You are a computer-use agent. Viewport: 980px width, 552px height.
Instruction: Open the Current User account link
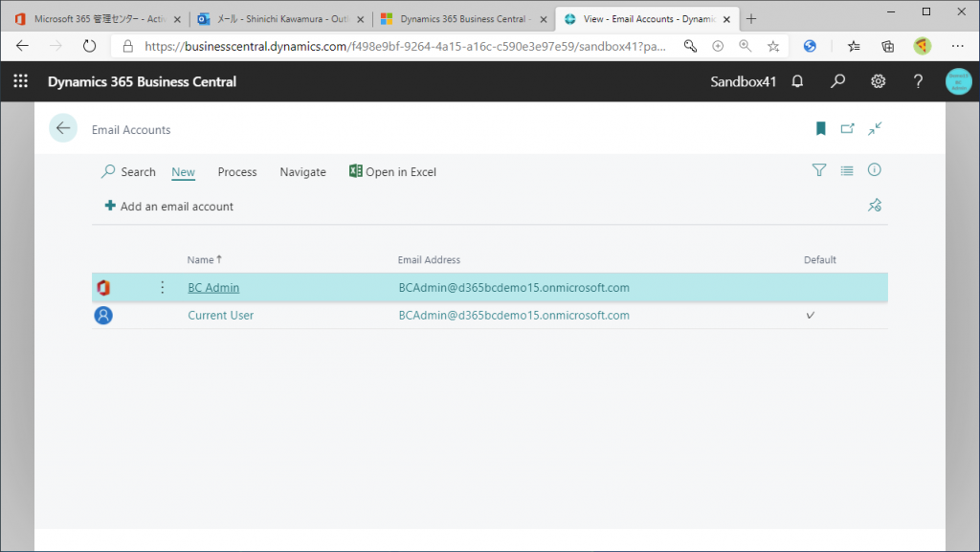221,316
